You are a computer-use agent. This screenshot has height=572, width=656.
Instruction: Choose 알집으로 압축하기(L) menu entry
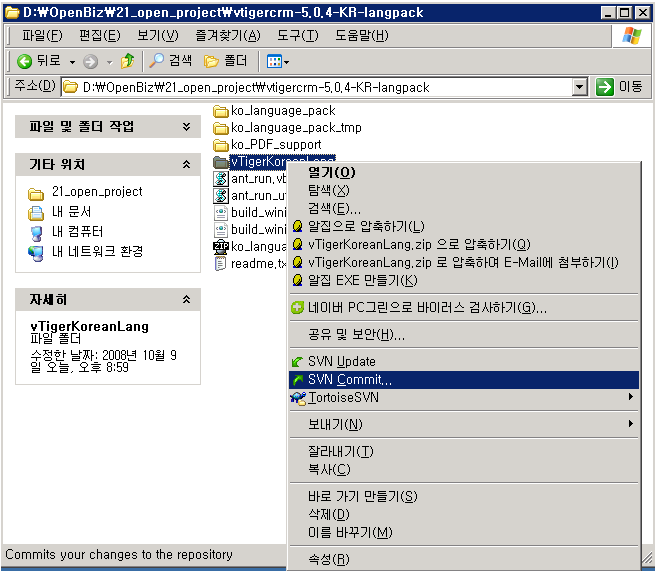click(x=464, y=226)
